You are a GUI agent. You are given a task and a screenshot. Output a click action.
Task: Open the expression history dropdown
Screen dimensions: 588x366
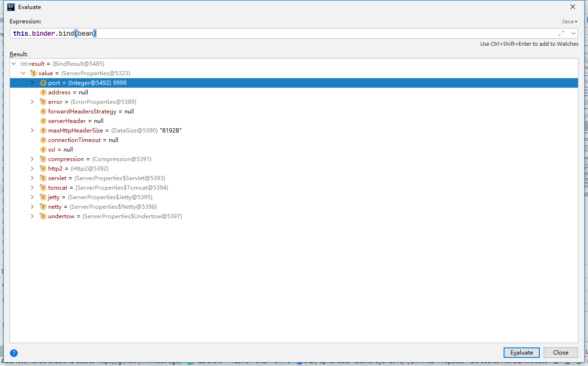click(x=573, y=33)
